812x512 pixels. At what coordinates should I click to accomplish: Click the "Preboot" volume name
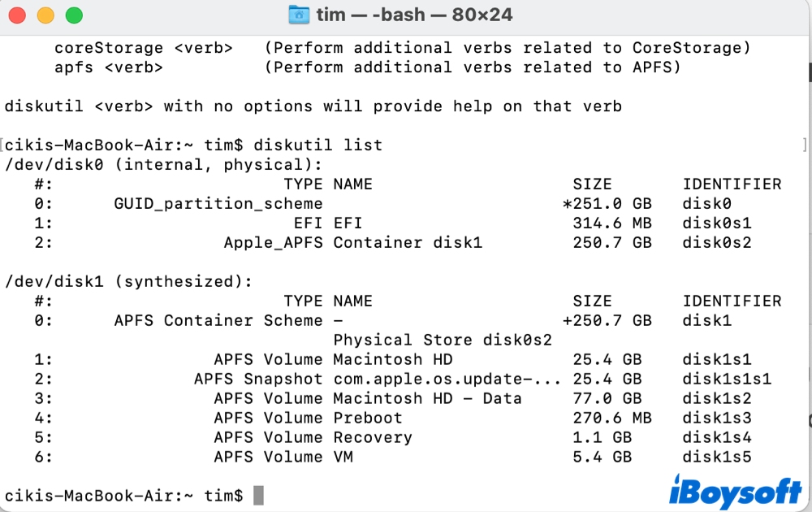pos(367,418)
